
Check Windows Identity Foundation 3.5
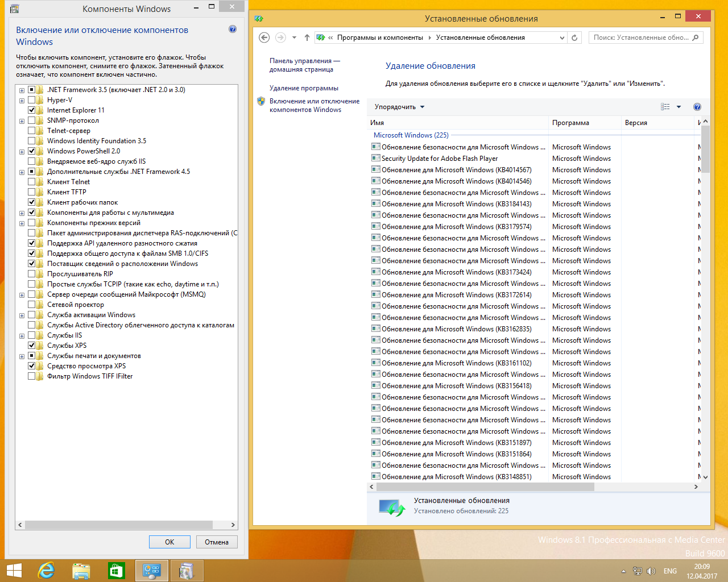point(32,141)
